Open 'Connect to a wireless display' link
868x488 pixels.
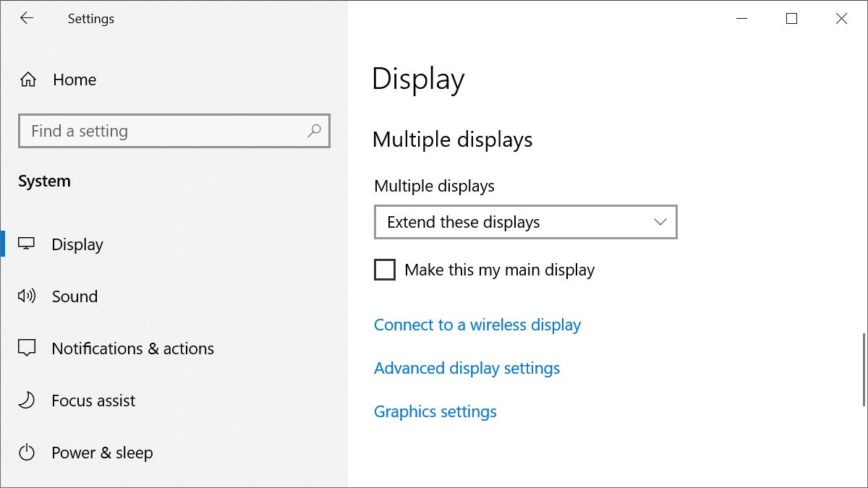point(477,325)
